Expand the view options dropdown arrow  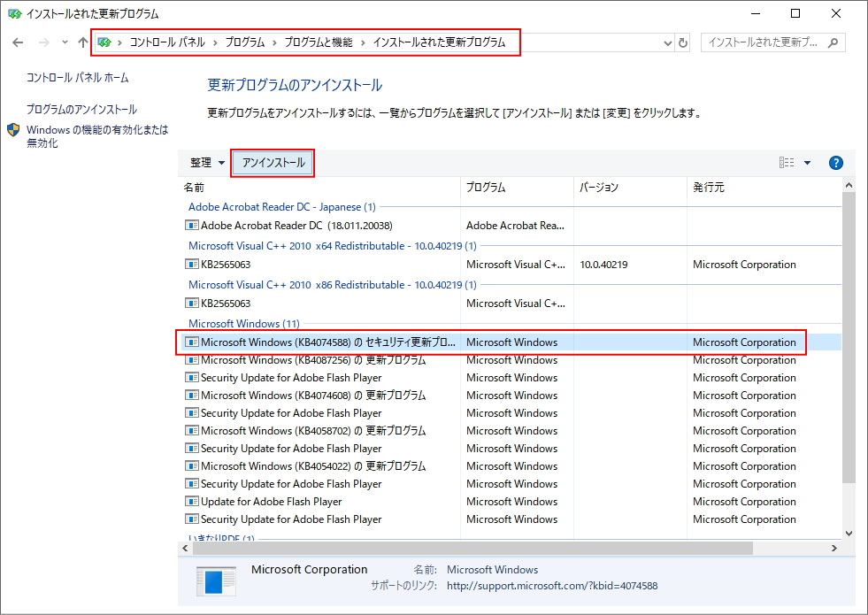click(807, 163)
